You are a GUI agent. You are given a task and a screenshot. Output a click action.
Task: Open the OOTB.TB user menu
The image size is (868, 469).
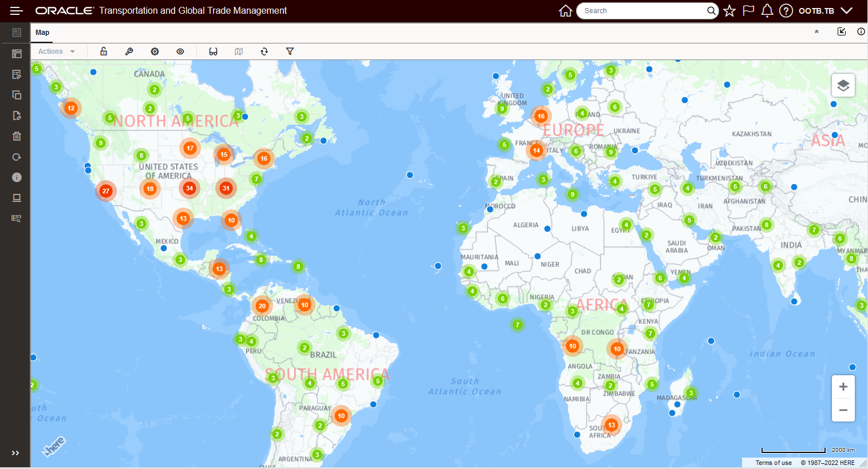pos(816,11)
